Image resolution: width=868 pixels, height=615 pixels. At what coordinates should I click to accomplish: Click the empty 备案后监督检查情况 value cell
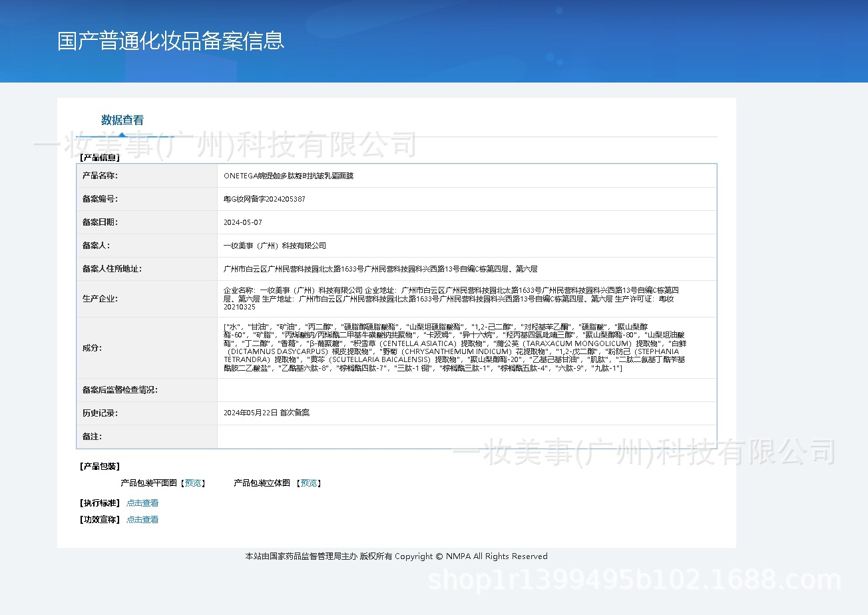pos(466,390)
